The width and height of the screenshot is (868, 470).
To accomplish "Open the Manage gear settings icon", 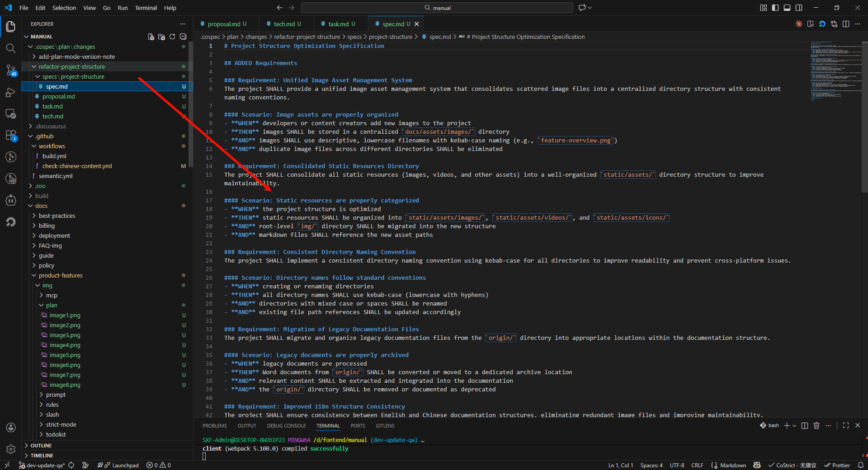I will 10,449.
